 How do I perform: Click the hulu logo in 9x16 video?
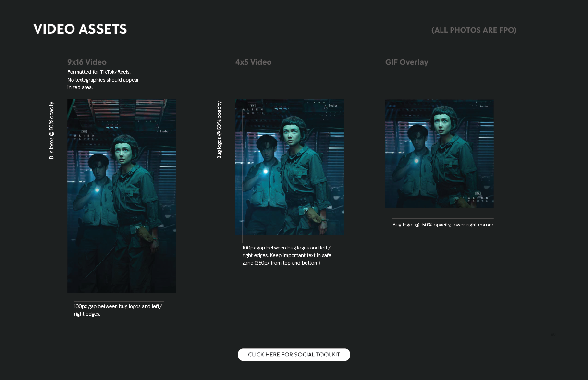tap(165, 131)
